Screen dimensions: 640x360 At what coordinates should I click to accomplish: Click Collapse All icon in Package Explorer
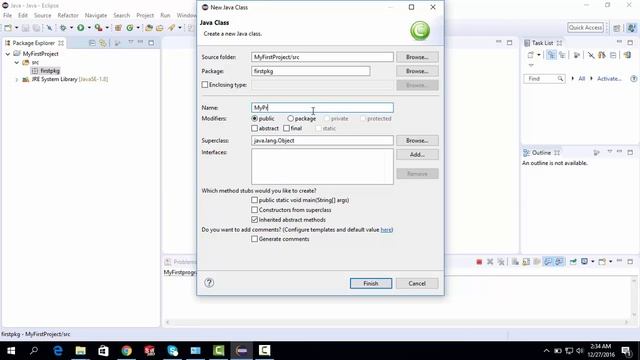92,43
